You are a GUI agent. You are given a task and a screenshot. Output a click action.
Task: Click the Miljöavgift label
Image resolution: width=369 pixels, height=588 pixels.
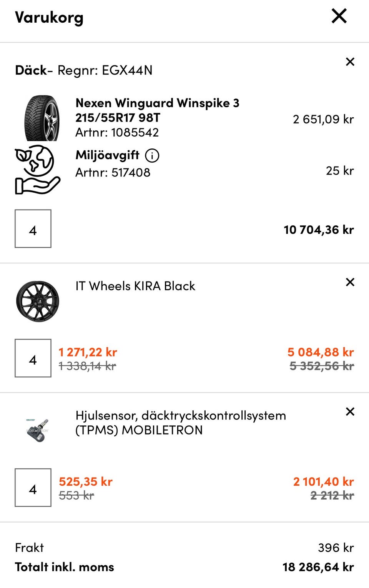(x=107, y=155)
